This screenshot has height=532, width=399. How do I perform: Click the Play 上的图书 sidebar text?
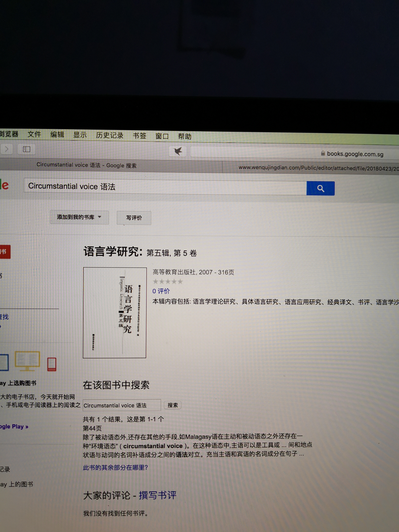pos(16,484)
